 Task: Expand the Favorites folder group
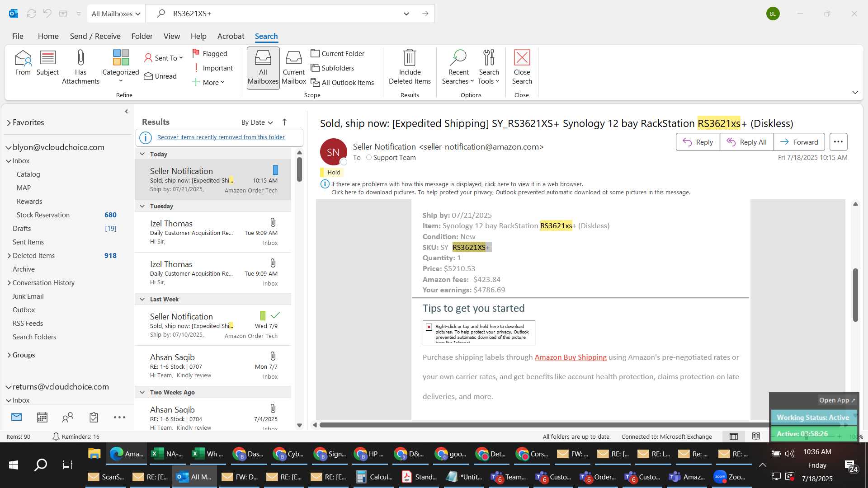9,122
